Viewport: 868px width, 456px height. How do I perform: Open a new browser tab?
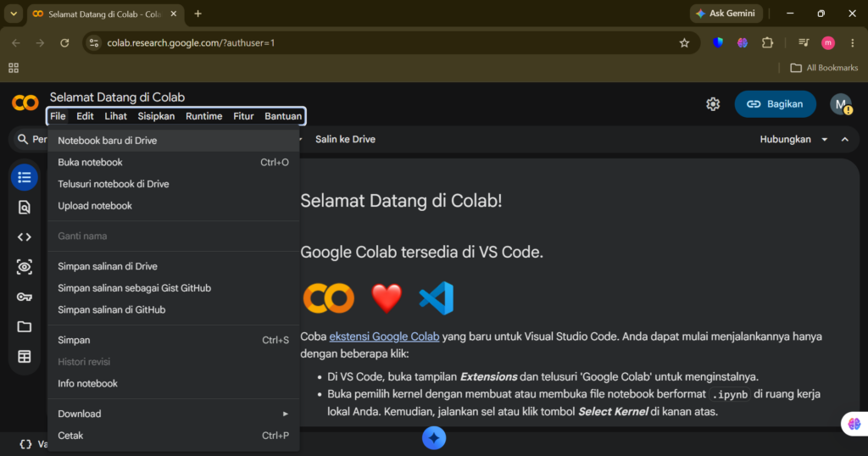(198, 14)
